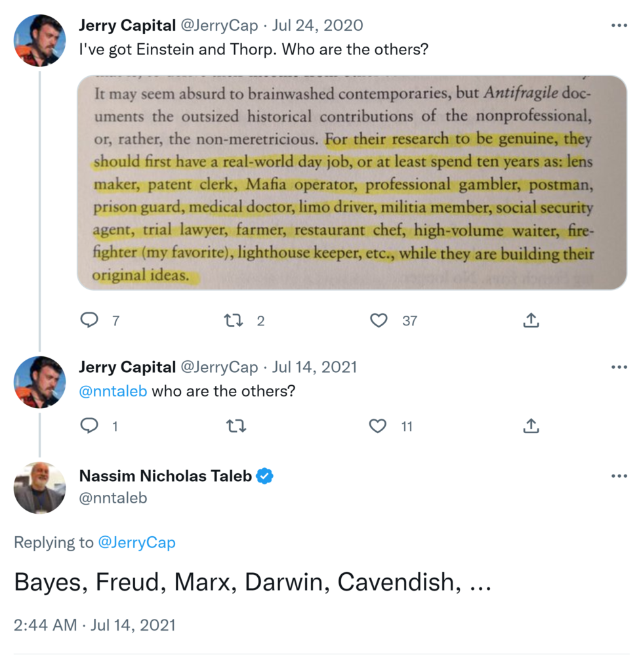Like the tweet with 37 likes

tap(379, 320)
